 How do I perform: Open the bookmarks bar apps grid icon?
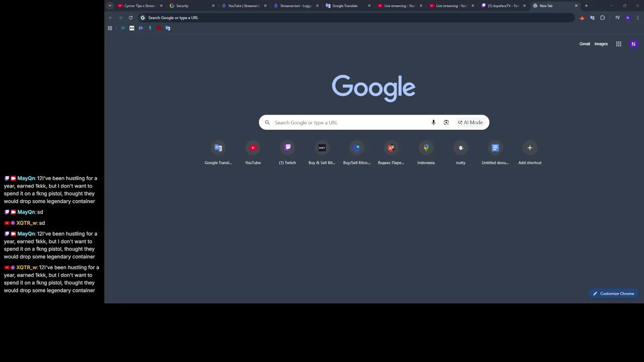(110, 28)
